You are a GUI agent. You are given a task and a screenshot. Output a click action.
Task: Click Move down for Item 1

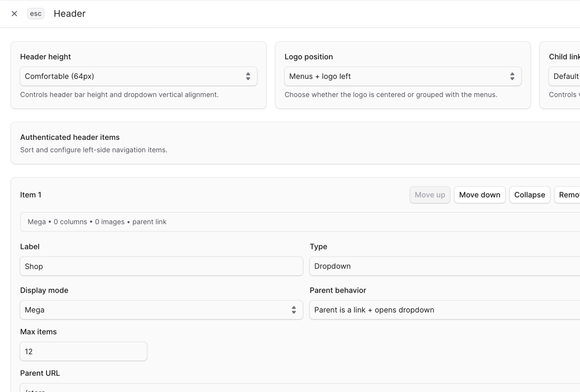click(x=480, y=195)
